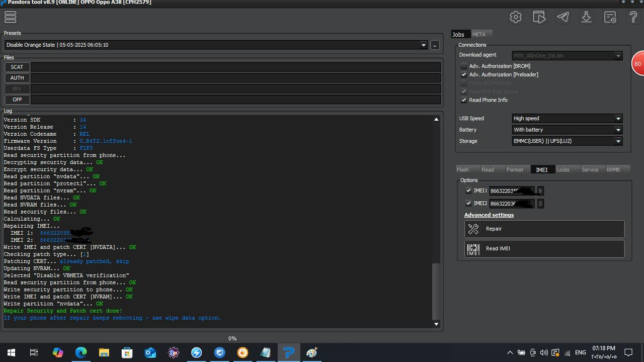Open USB Speed dropdown
The image size is (644, 362).
point(567,119)
